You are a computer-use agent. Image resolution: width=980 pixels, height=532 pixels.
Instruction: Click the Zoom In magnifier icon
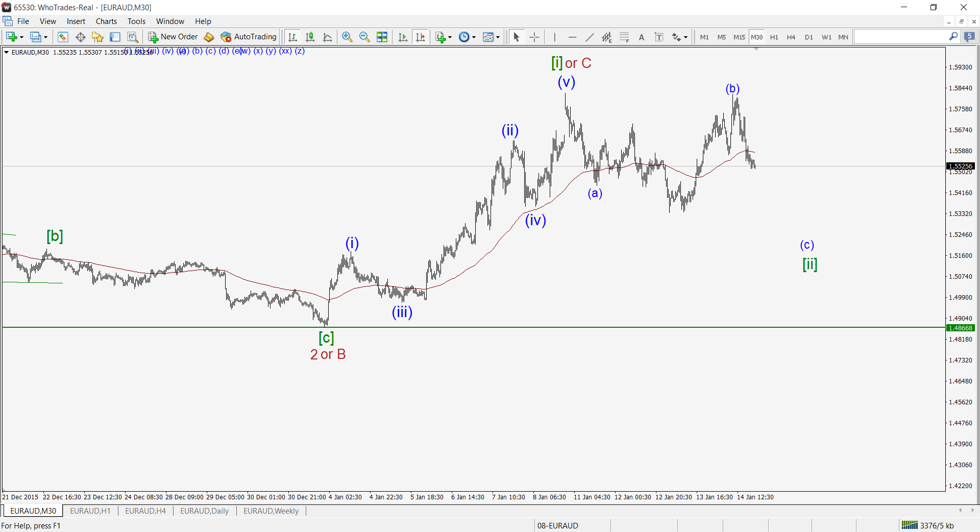(x=347, y=37)
